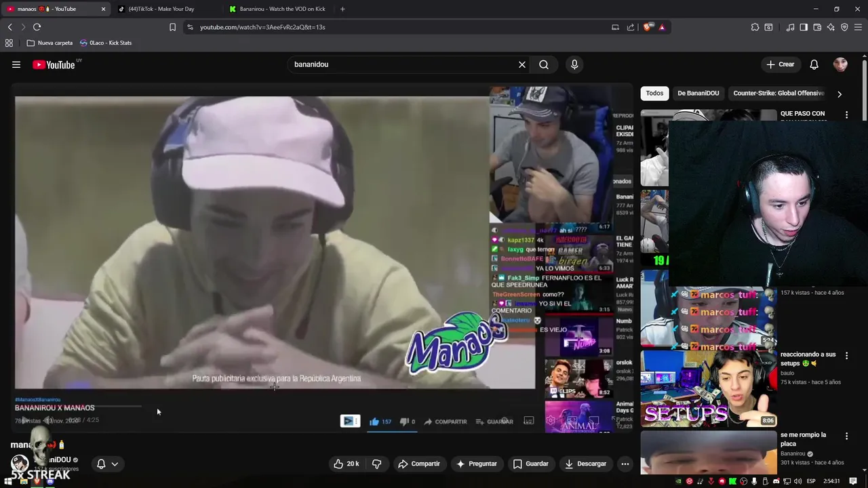Screen dimensions: 868x488
Task: Switch the ESP keyboard language indicator
Action: coord(811,481)
